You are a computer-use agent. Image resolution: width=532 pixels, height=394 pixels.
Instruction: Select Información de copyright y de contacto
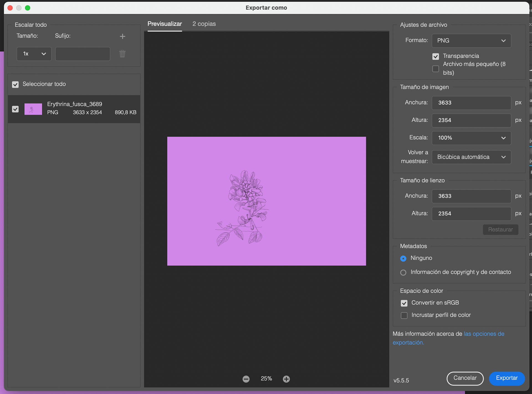point(403,273)
